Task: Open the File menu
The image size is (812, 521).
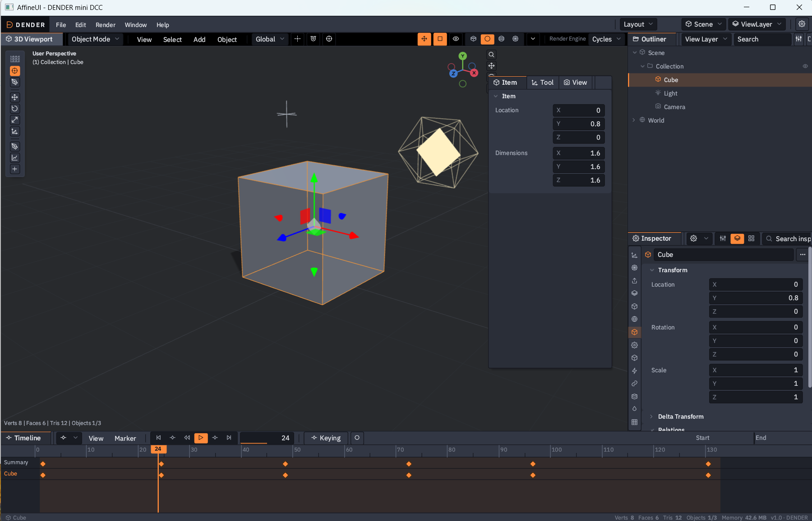Action: pos(61,25)
